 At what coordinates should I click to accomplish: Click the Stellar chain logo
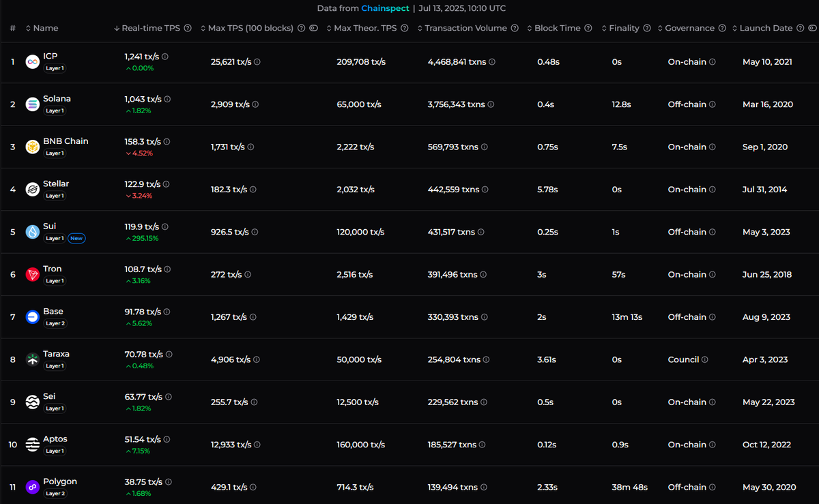pos(32,189)
